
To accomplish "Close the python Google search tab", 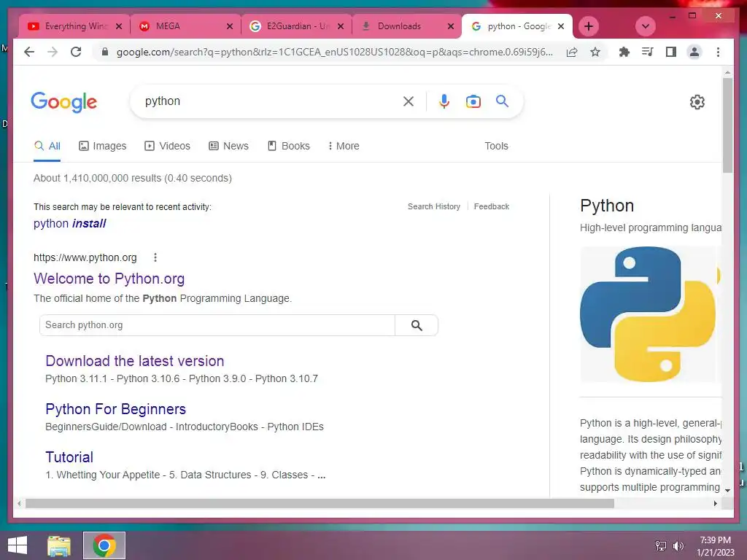I will click(561, 27).
